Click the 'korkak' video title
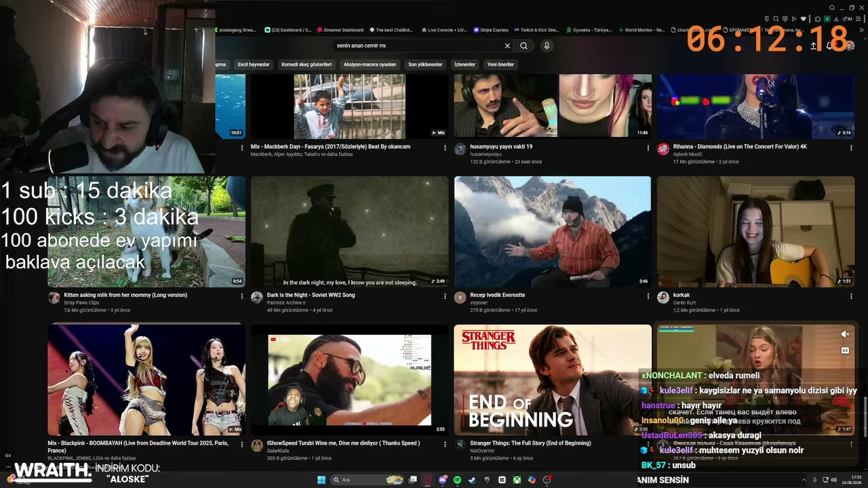 [681, 295]
